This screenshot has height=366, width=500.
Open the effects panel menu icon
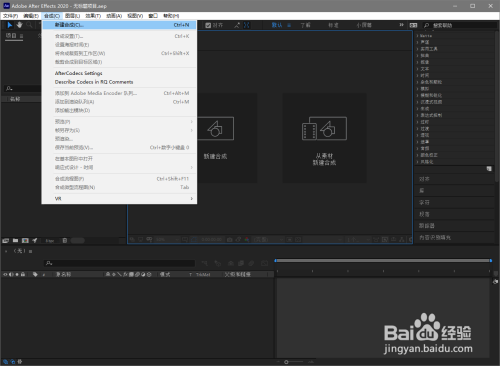pos(489,169)
